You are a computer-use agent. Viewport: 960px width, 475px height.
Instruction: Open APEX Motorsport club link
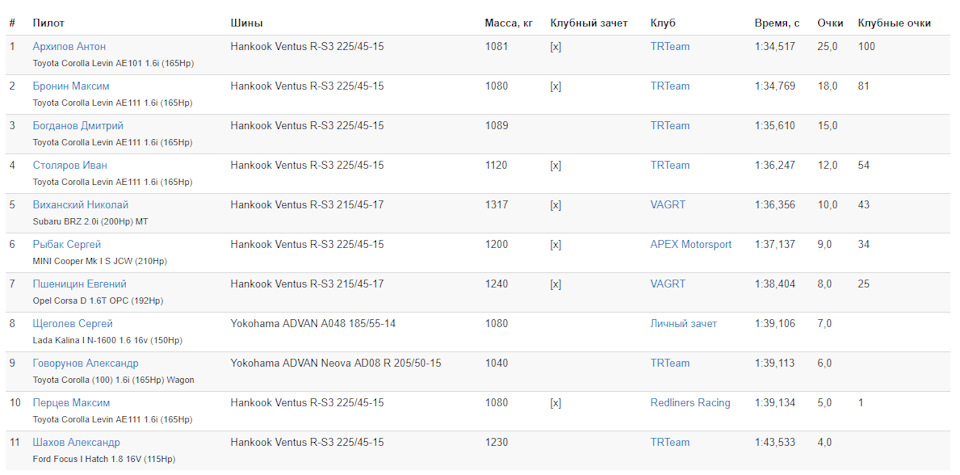tap(691, 244)
